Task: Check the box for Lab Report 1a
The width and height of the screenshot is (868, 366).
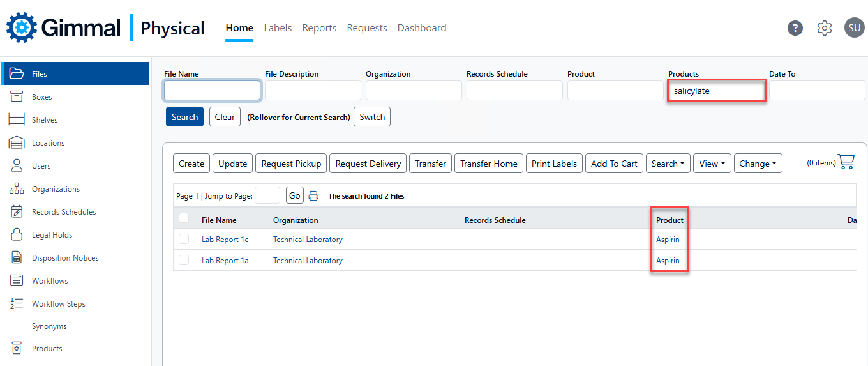Action: [184, 261]
